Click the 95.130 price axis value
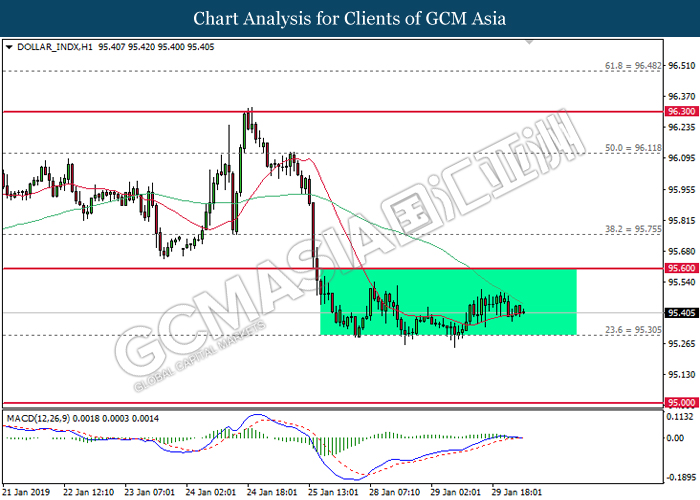Screen dimensions: 700x500 point(681,375)
